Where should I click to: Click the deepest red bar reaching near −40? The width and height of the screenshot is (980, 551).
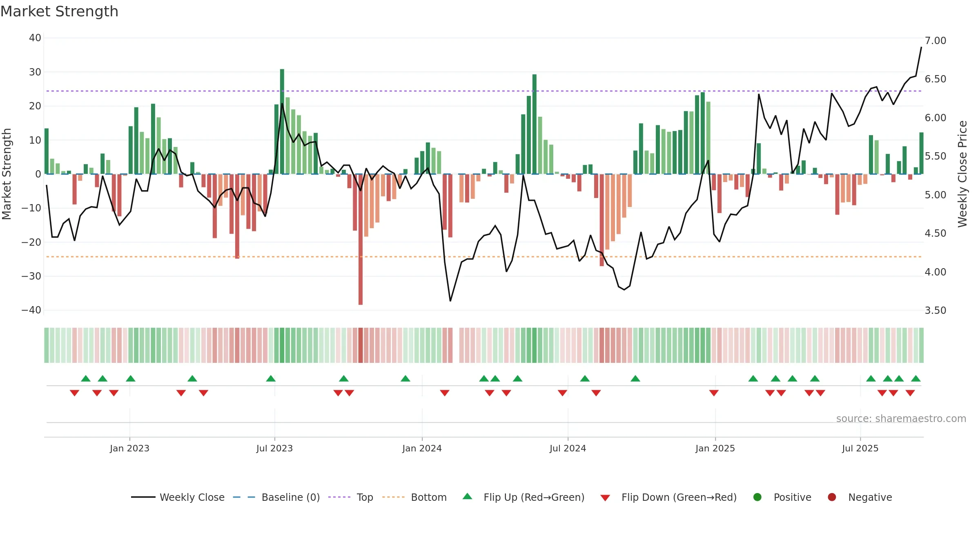coord(361,240)
